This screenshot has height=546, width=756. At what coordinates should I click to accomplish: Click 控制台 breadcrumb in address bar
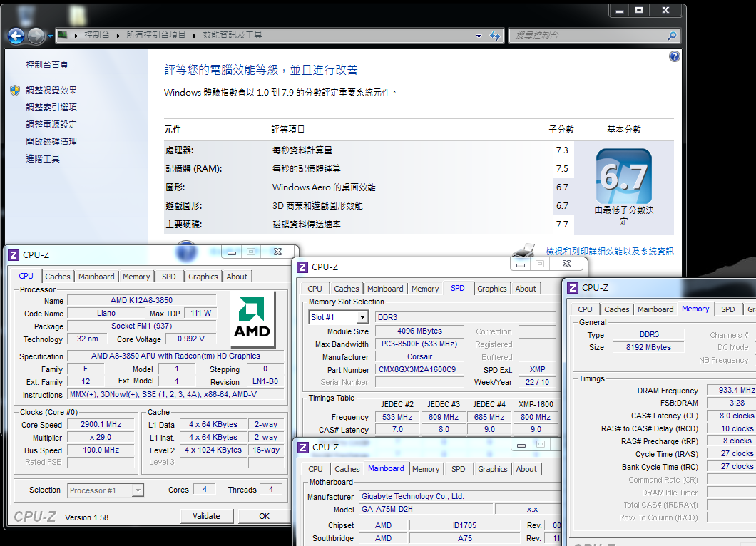(x=97, y=35)
